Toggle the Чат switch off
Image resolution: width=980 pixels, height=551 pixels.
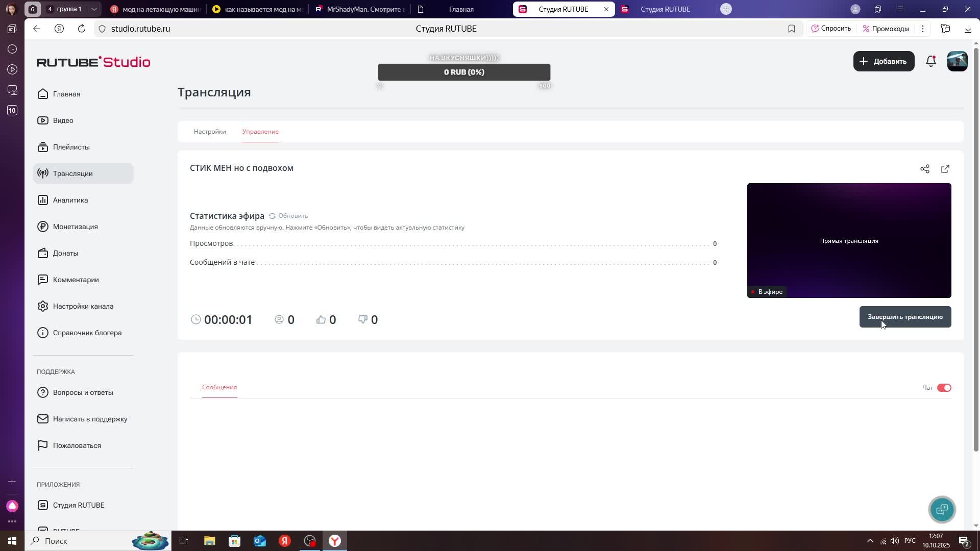pyautogui.click(x=944, y=388)
